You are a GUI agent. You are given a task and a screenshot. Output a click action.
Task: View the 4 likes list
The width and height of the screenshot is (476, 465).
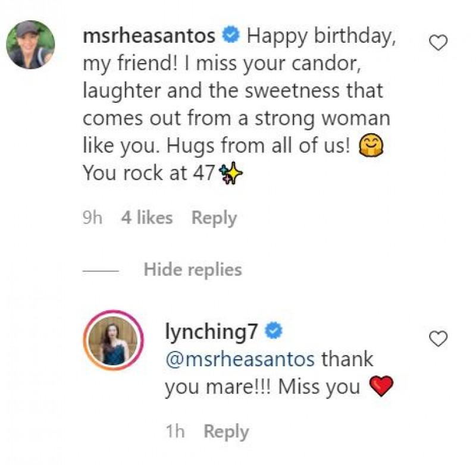pyautogui.click(x=146, y=218)
